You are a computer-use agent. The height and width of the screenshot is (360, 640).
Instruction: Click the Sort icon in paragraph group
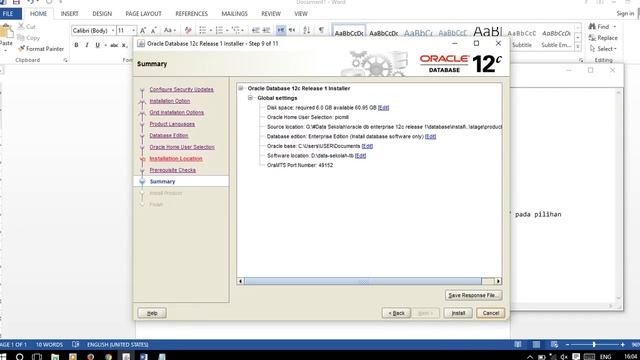pos(307,30)
